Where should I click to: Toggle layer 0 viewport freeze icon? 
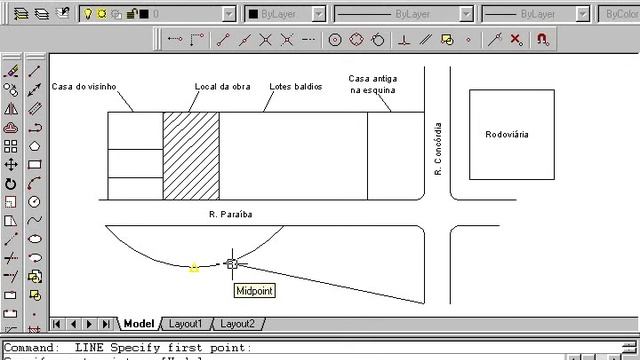(116, 14)
